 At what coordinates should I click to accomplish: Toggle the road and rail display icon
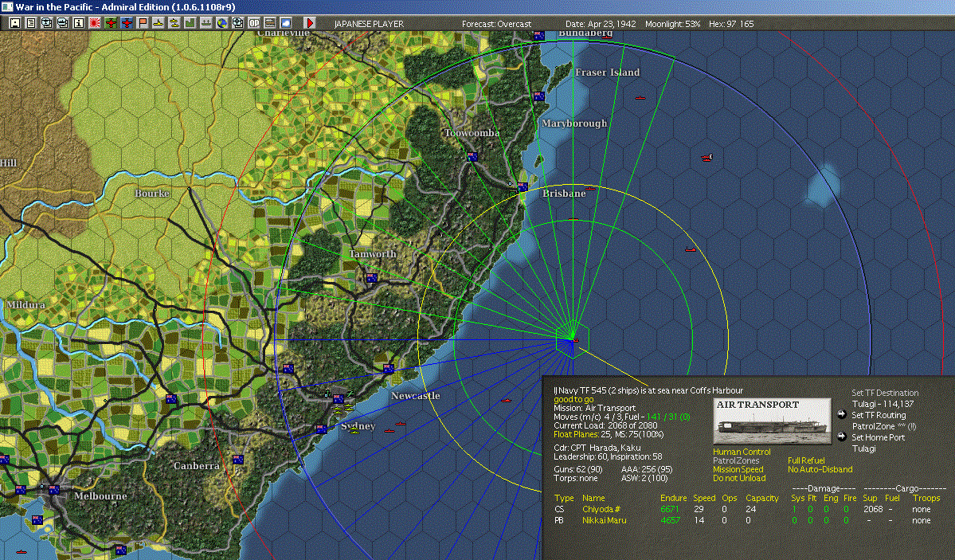(270, 23)
